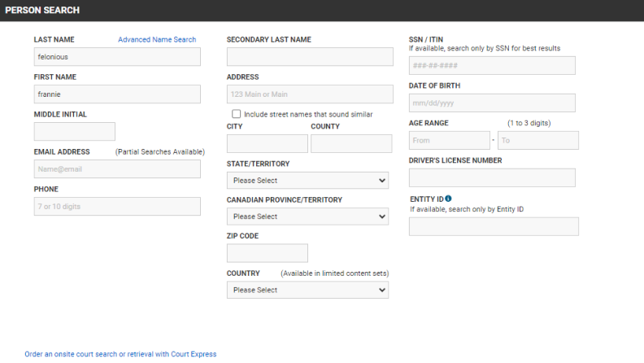Click the Email Address input field

[117, 169]
